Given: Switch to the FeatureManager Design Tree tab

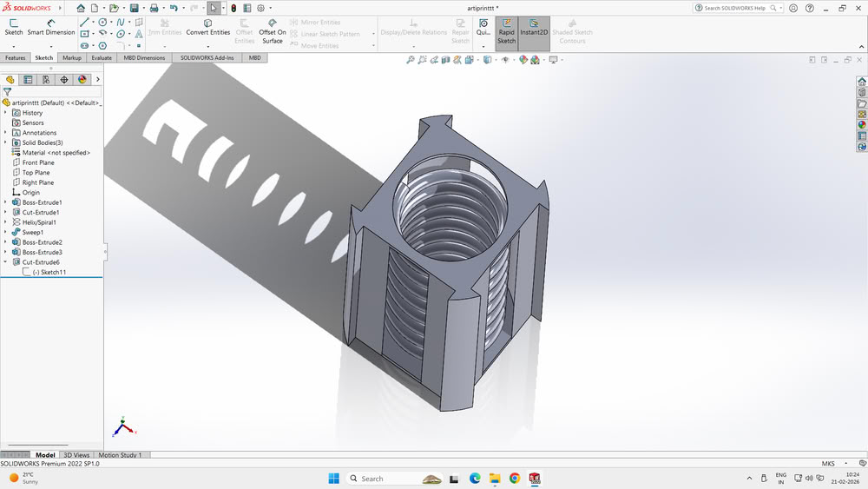Looking at the screenshot, I should point(10,80).
